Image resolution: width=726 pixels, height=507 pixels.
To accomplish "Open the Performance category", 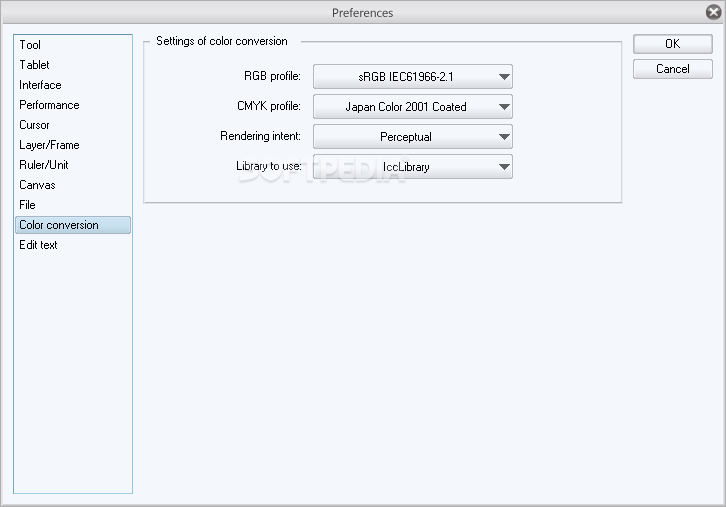I will [73, 105].
